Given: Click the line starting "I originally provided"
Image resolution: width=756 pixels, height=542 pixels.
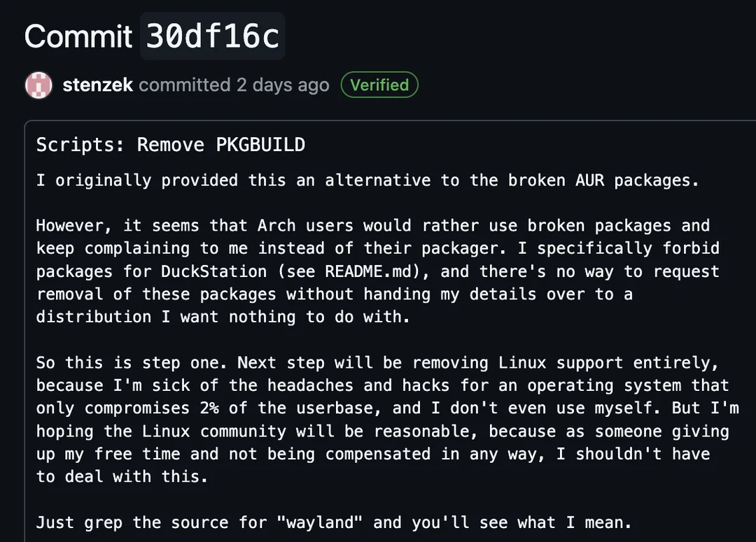Looking at the screenshot, I should pyautogui.click(x=367, y=180).
